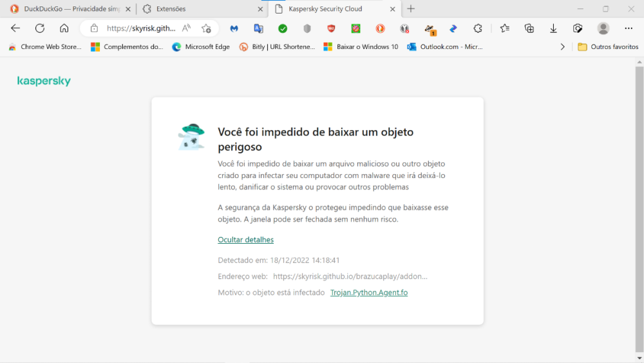
Task: Open the DuckDuckGo extension icon
Action: (x=381, y=28)
